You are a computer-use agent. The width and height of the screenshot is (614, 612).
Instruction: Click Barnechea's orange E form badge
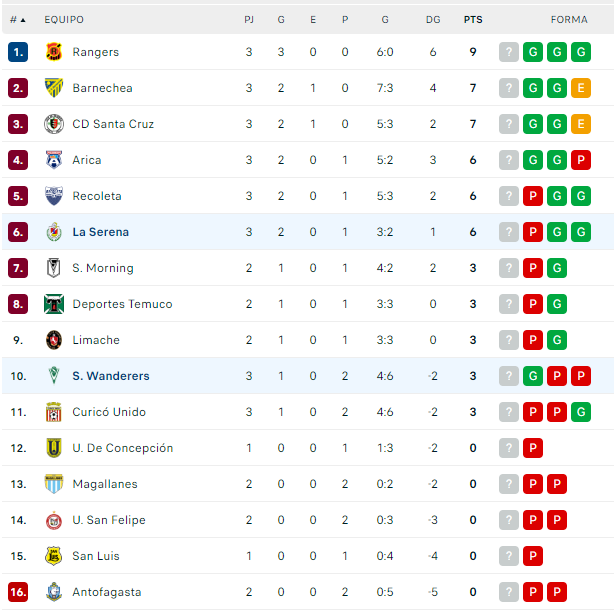[x=581, y=88]
